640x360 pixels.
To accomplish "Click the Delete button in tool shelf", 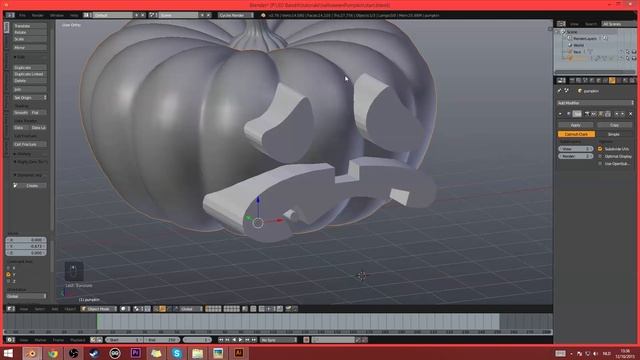I will coord(29,80).
